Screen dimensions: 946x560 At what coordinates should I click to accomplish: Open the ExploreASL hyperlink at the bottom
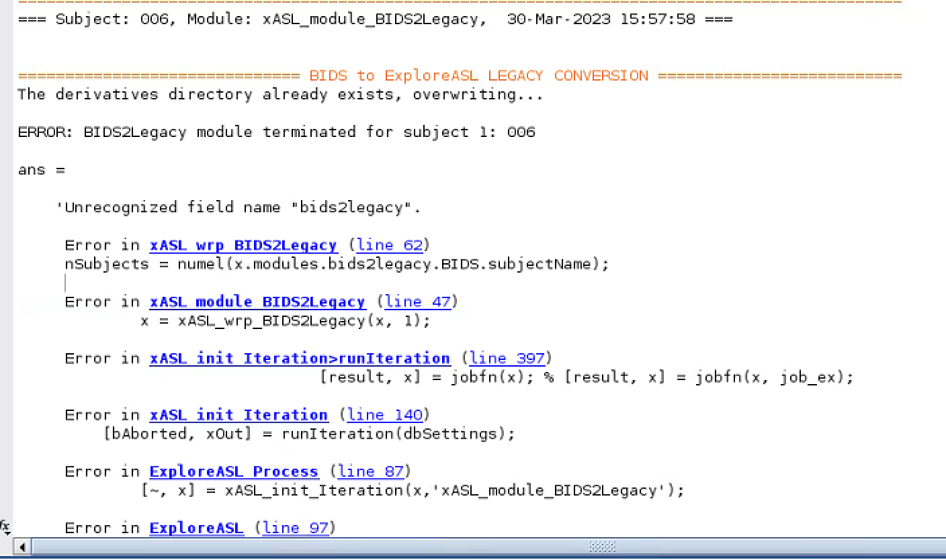click(x=196, y=528)
